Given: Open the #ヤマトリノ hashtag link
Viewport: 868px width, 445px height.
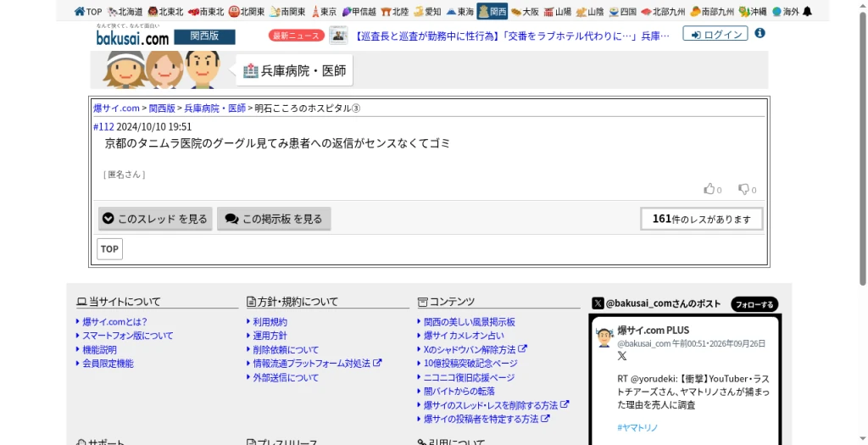Looking at the screenshot, I should pyautogui.click(x=637, y=427).
